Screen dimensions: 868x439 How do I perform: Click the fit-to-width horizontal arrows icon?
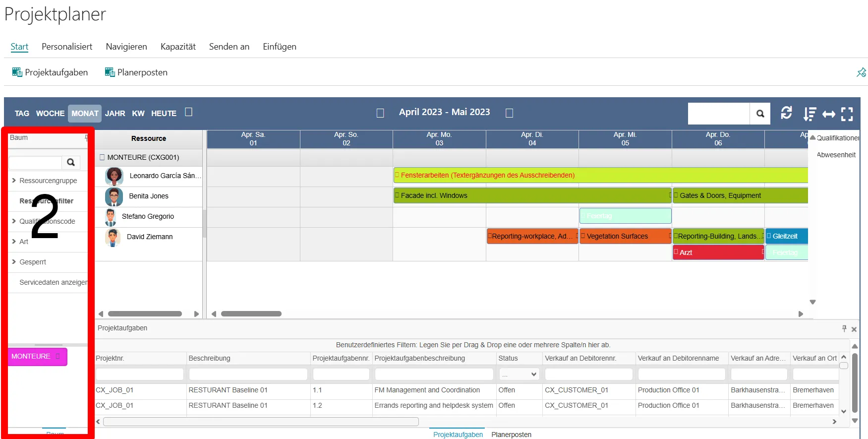pos(828,114)
